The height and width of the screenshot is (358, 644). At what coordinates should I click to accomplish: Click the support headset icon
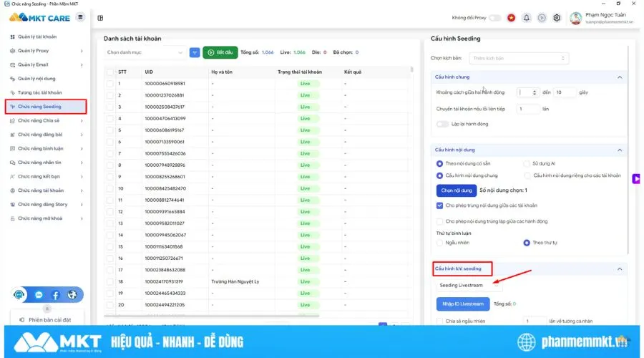[19, 295]
